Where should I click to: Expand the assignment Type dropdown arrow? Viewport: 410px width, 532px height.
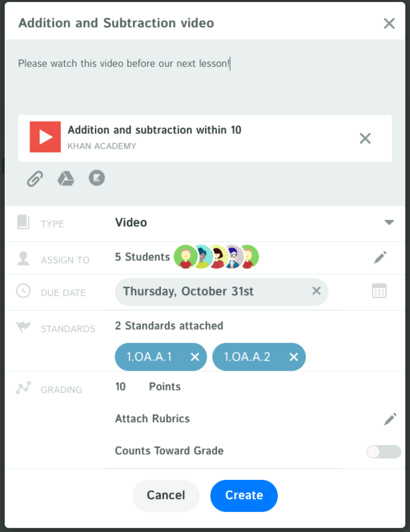389,223
